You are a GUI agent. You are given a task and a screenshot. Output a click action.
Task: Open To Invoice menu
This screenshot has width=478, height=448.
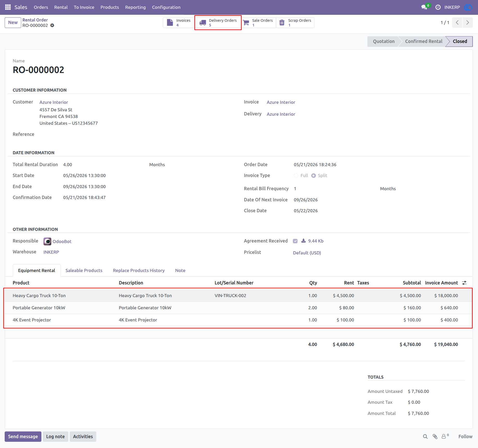tap(84, 7)
